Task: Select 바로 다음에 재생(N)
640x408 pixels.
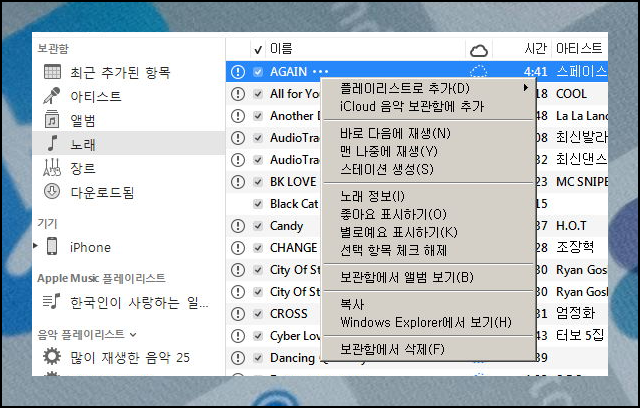Action: 395,133
